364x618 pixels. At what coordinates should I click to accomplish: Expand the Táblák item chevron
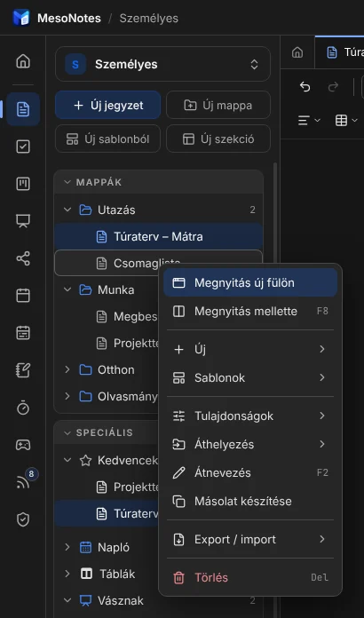pos(67,574)
